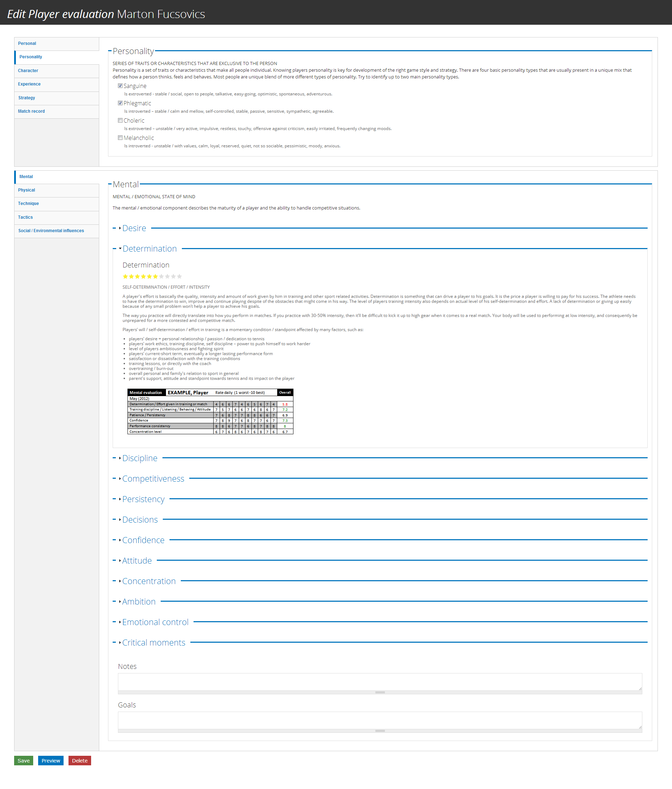
Task: Give Determination the full tenth star
Action: coord(179,276)
